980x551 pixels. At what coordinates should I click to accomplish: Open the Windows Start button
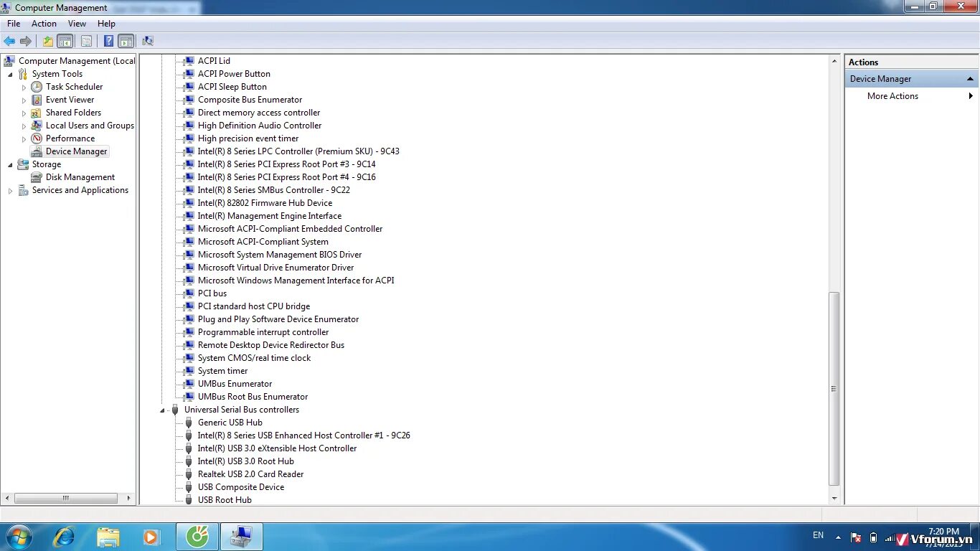(19, 537)
